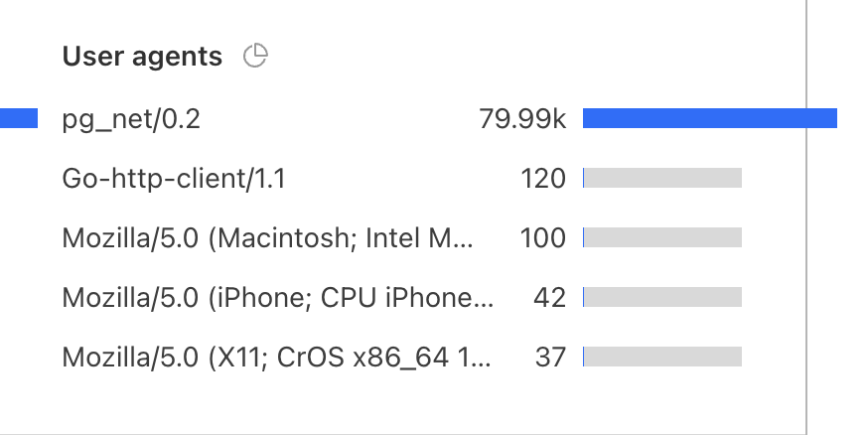Pick the Mozilla/5.0 X11 CrOS user agent
The width and height of the screenshot is (868, 435).
(276, 358)
